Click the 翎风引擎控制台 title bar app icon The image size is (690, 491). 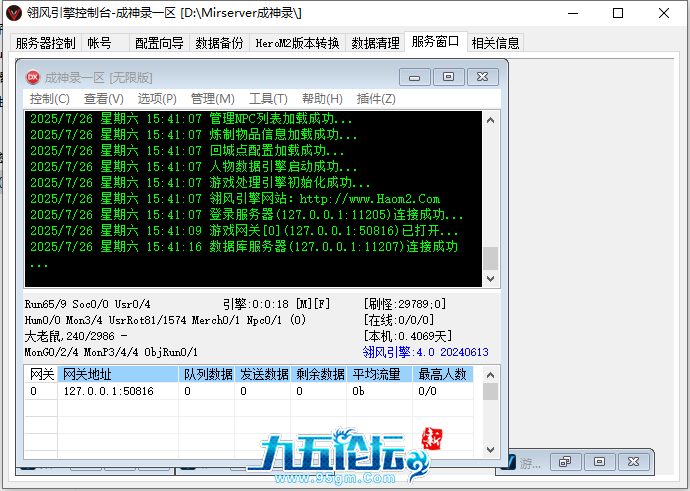click(14, 13)
